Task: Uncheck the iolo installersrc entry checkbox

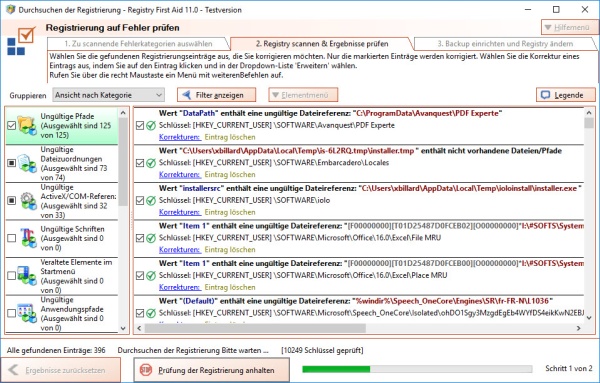Action: [x=140, y=200]
